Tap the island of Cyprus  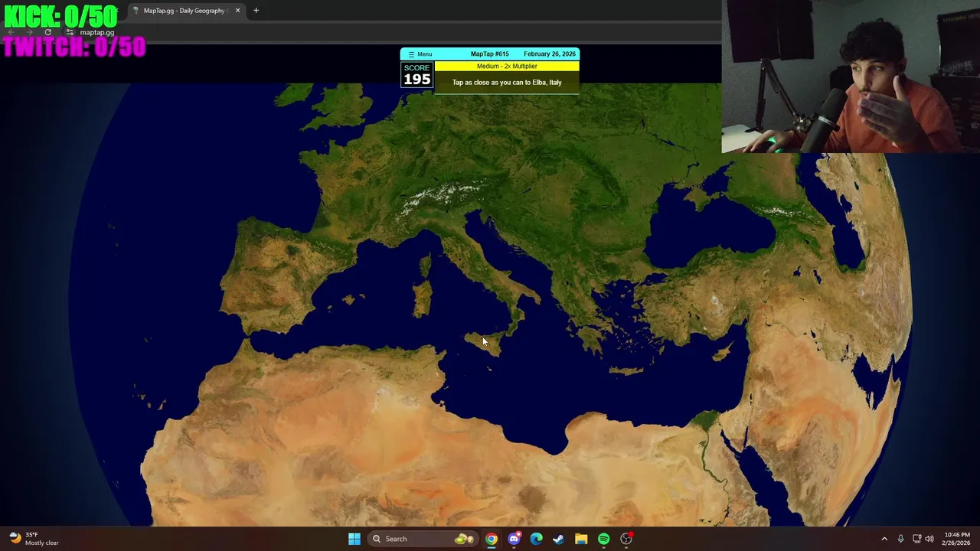click(x=721, y=353)
